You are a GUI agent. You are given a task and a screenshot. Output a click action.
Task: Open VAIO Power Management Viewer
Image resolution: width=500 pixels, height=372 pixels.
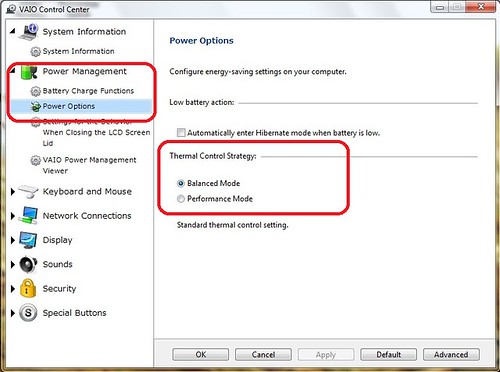(89, 165)
